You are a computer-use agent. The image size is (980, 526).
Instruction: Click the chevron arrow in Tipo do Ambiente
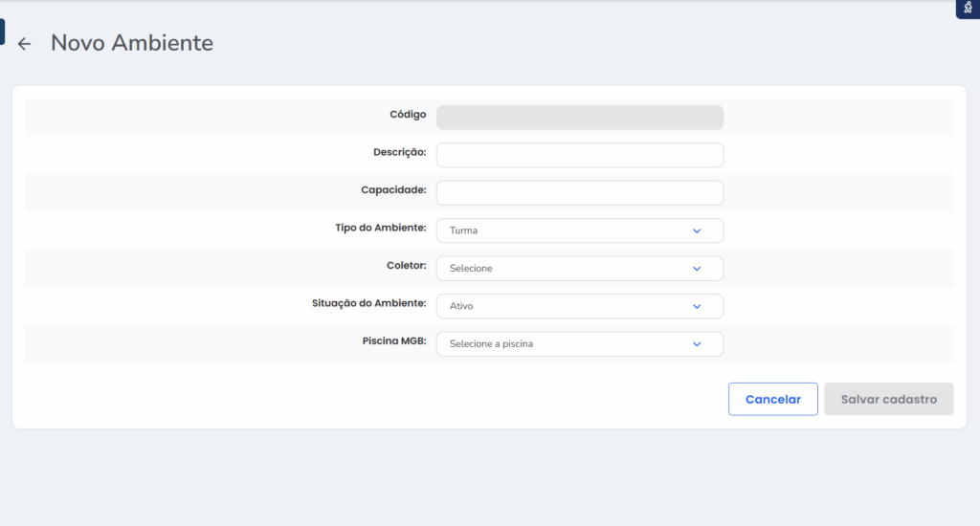click(x=697, y=230)
